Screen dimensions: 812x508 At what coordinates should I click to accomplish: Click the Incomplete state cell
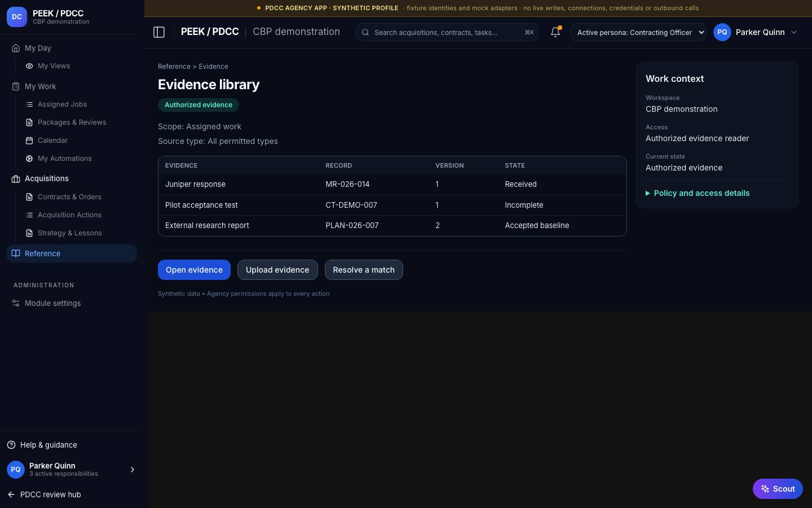(x=524, y=205)
